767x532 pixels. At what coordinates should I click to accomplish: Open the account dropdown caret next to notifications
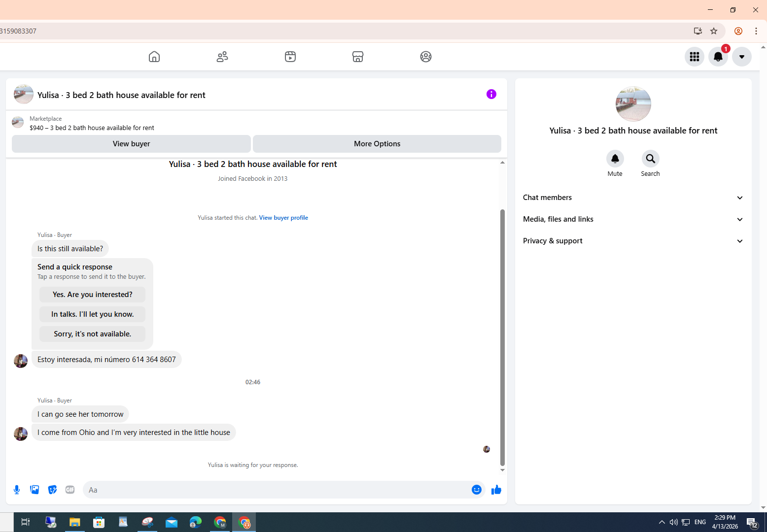(742, 57)
